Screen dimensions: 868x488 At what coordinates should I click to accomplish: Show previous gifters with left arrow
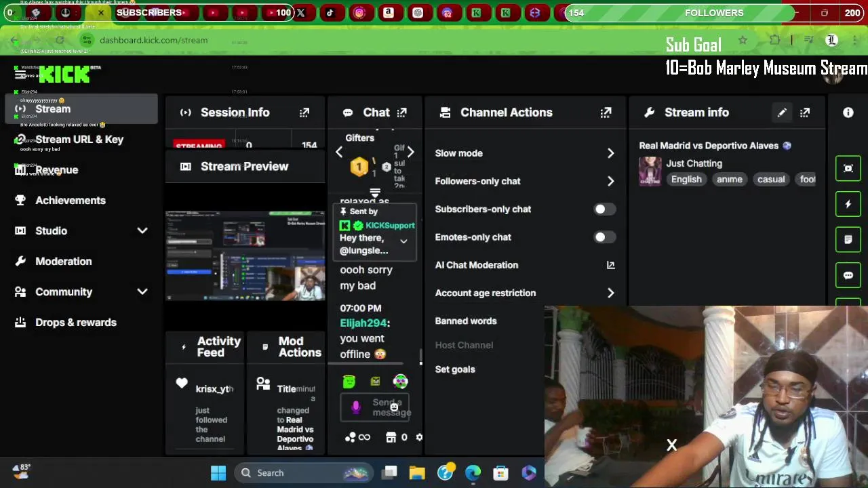(339, 152)
